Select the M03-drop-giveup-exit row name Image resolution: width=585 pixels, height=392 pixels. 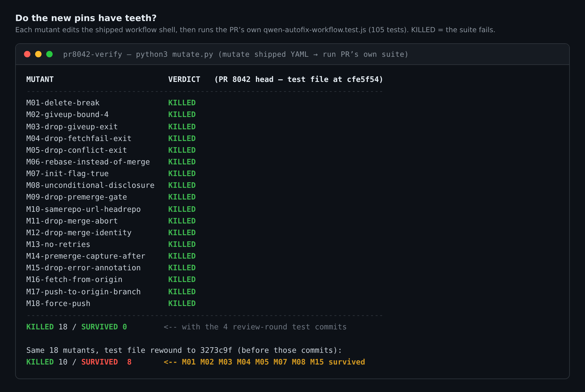pyautogui.click(x=72, y=127)
